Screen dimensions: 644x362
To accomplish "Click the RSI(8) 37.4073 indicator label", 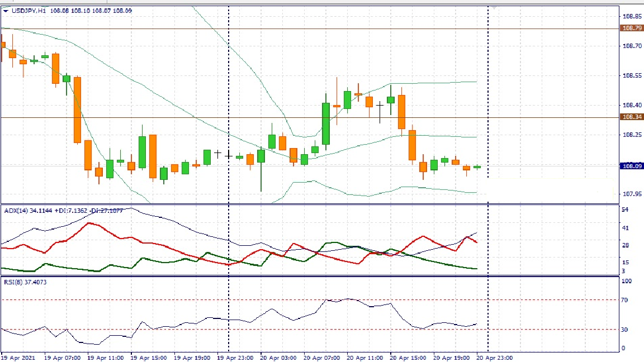I will (x=25, y=282).
